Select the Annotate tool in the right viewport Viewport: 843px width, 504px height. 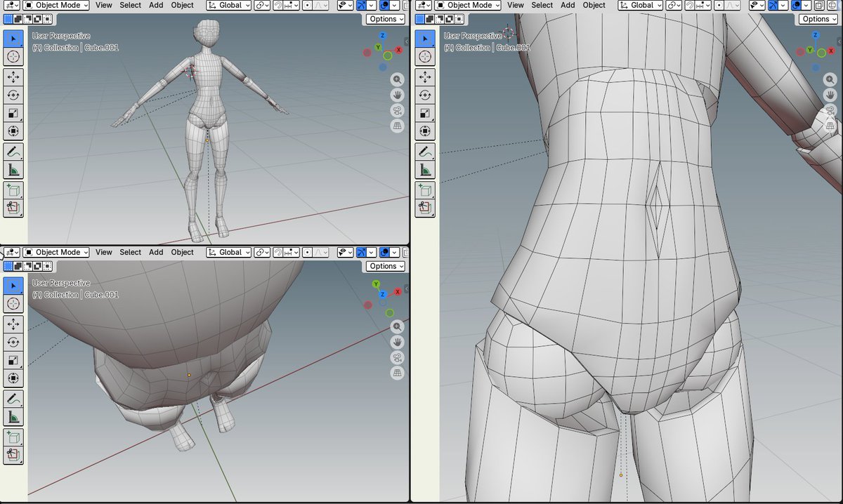pos(425,152)
